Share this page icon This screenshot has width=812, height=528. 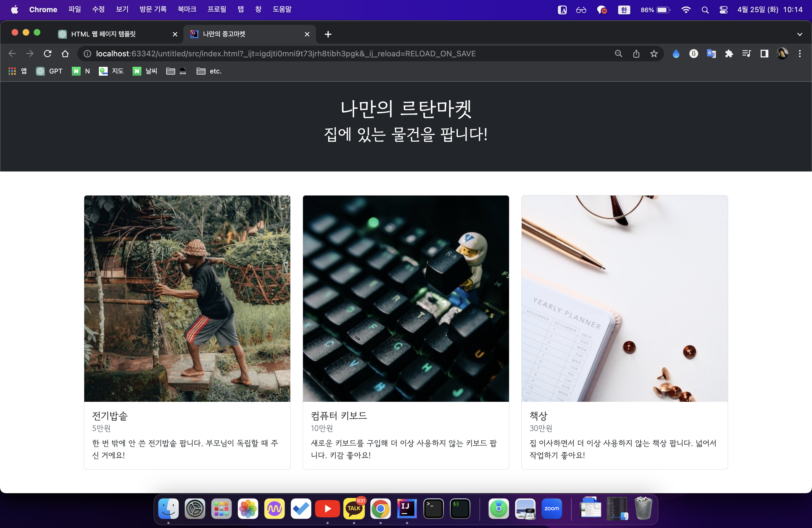636,54
